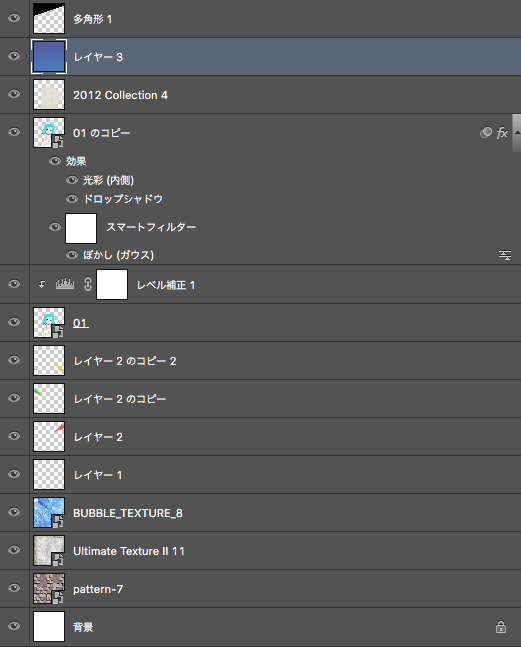Collapse the effects list of 01 のコピー with the arrow
The width and height of the screenshot is (521, 647).
pyautogui.click(x=516, y=132)
